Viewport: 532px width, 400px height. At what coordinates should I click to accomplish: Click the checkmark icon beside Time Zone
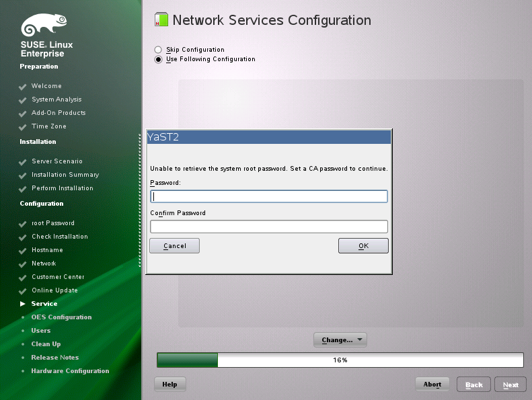[22, 127]
